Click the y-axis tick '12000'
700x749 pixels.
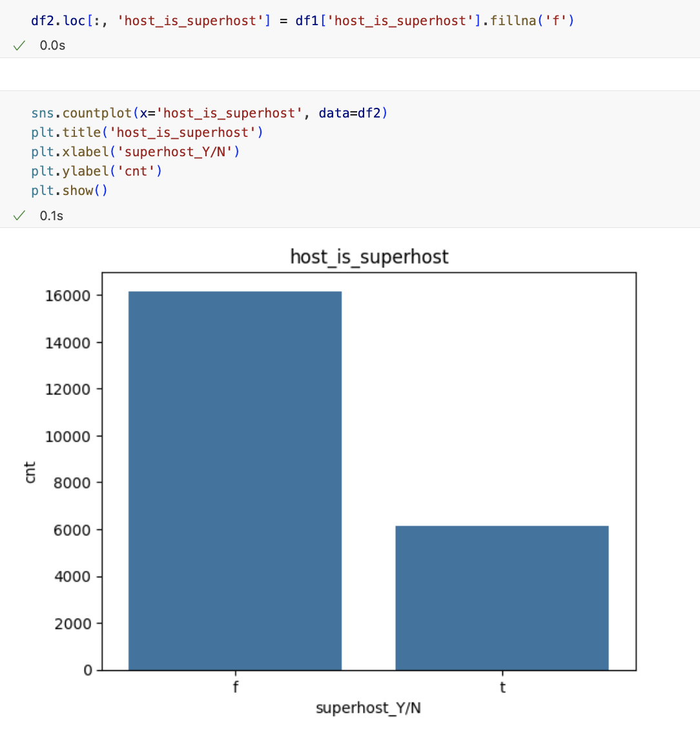pos(68,389)
